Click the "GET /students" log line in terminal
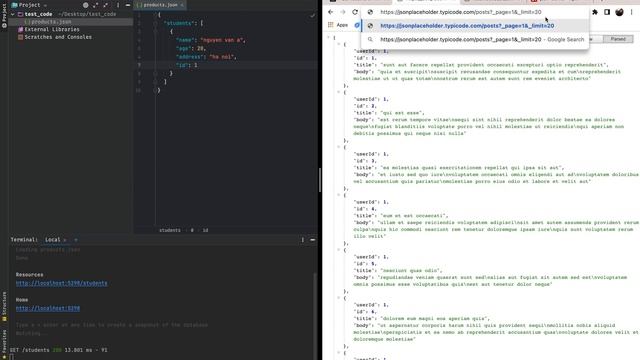The image size is (640, 360). click(58, 350)
